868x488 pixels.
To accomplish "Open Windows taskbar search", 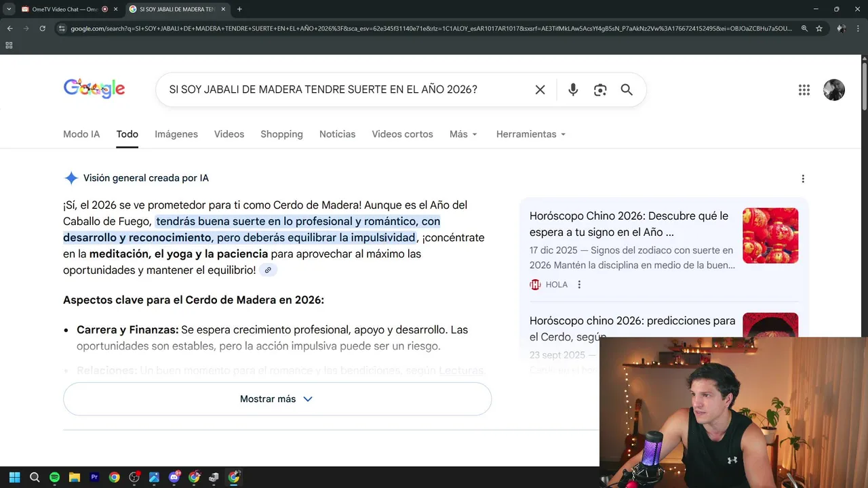I will 35,477.
